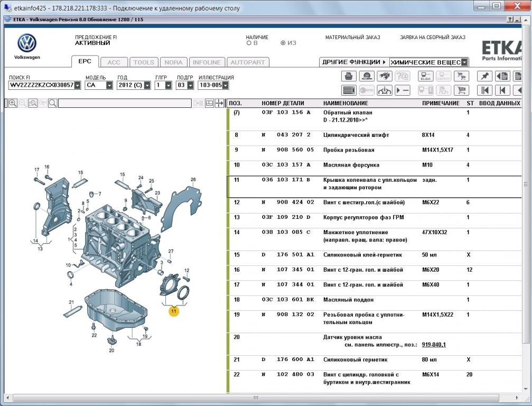Open the ГЛГР main group dropdown
532x406 pixels.
click(x=169, y=85)
